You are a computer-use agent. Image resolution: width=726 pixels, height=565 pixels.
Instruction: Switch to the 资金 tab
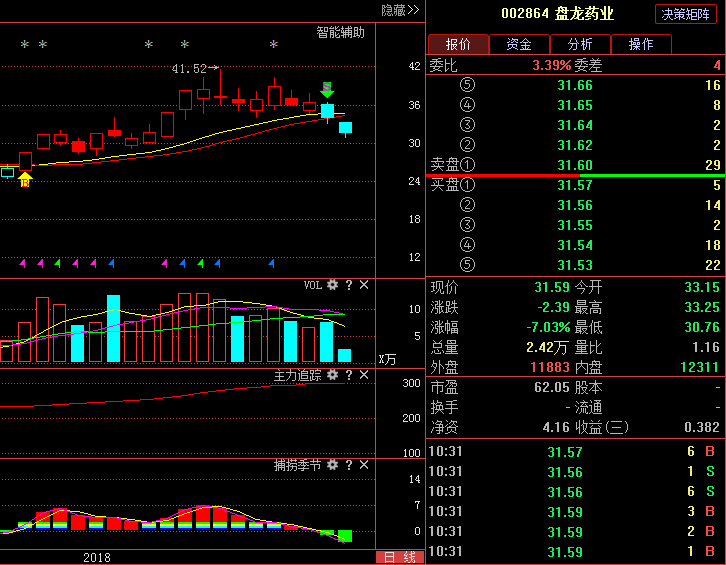[519, 44]
